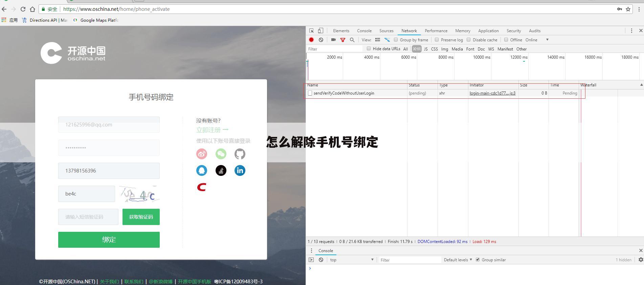Open console settings gear icon
The image size is (644, 285).
(641, 260)
